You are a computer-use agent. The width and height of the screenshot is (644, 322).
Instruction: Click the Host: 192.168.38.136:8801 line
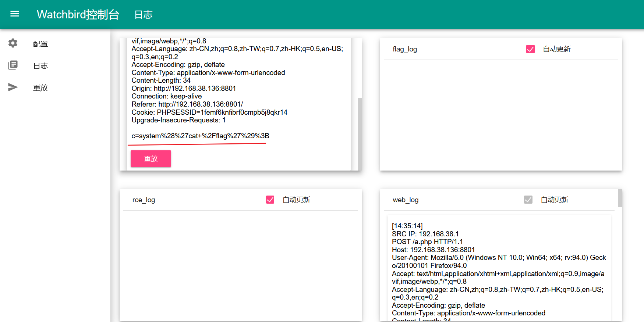tap(433, 250)
